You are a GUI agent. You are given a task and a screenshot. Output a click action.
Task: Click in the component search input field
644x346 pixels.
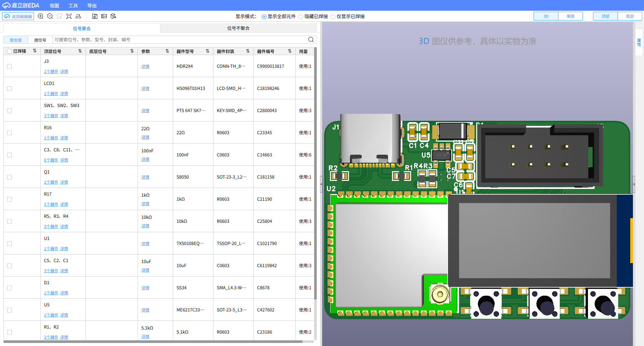[x=180, y=40]
